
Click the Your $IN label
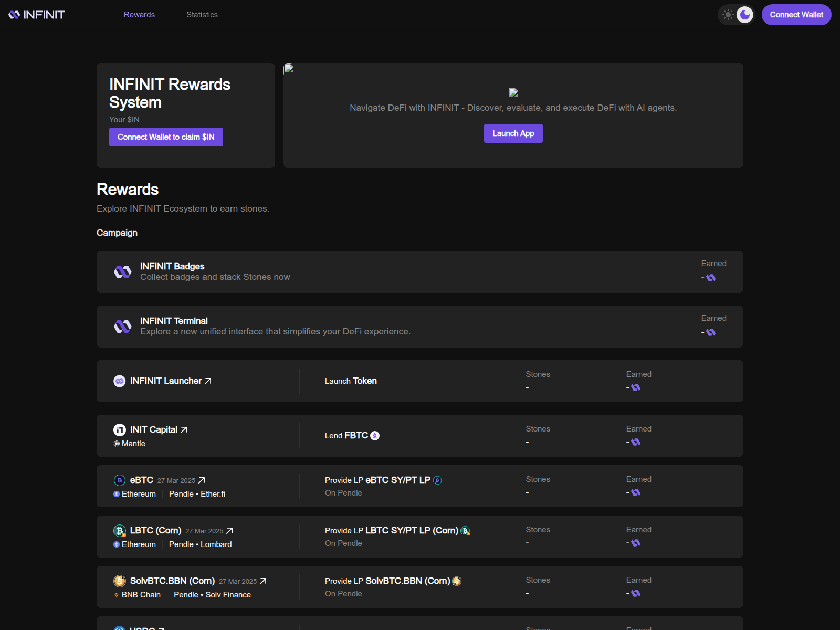124,120
